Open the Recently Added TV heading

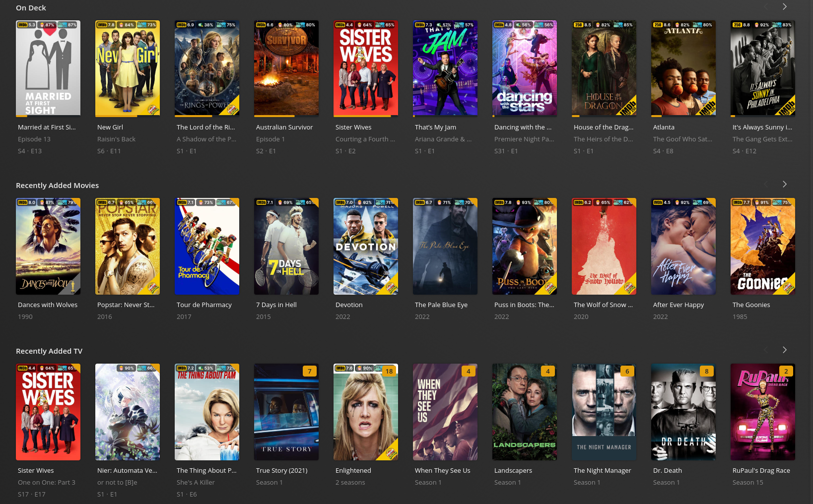click(49, 351)
